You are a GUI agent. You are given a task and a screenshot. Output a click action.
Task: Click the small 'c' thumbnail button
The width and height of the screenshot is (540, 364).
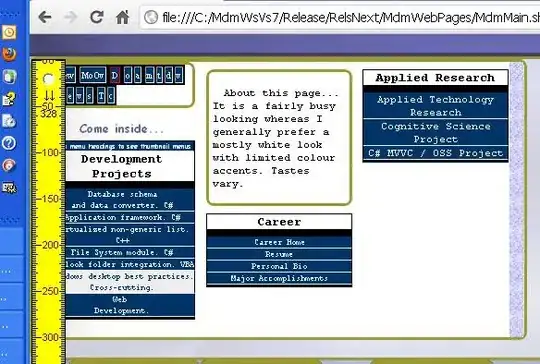(x=111, y=96)
